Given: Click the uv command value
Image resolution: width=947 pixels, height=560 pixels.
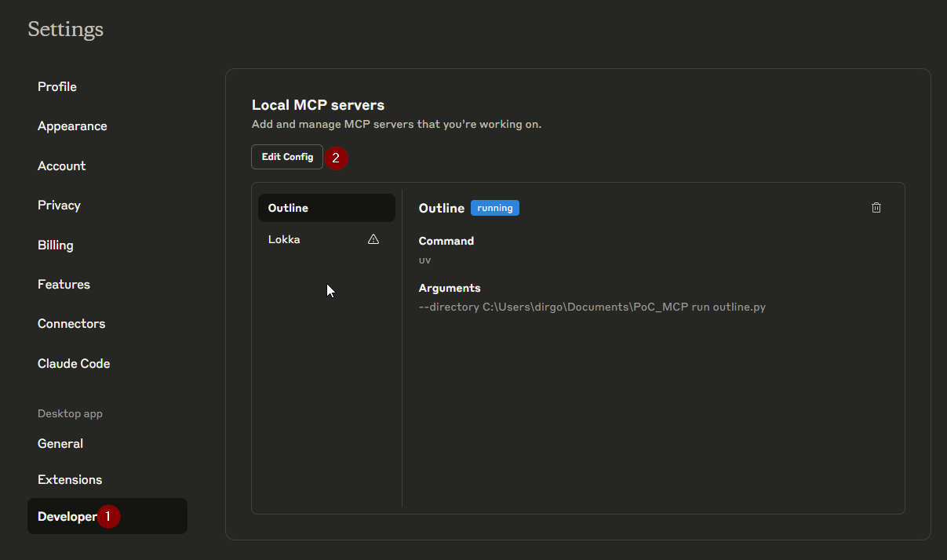Looking at the screenshot, I should click(x=424, y=260).
